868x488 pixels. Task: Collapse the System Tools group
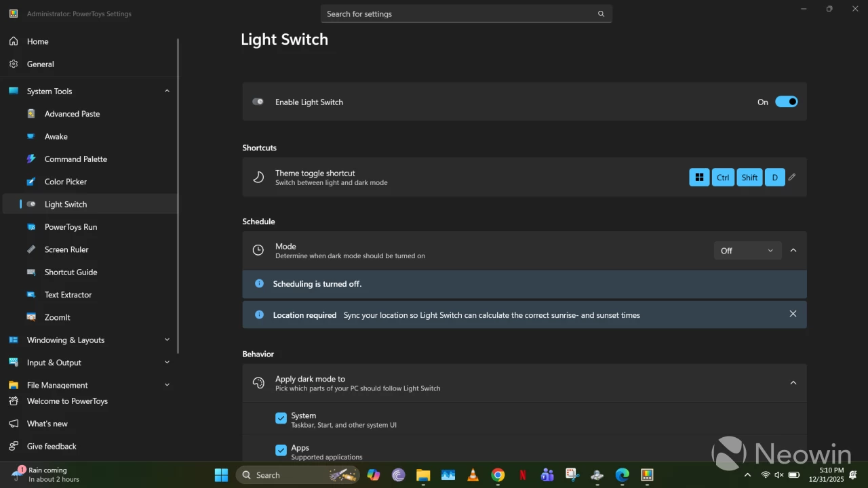coord(167,91)
